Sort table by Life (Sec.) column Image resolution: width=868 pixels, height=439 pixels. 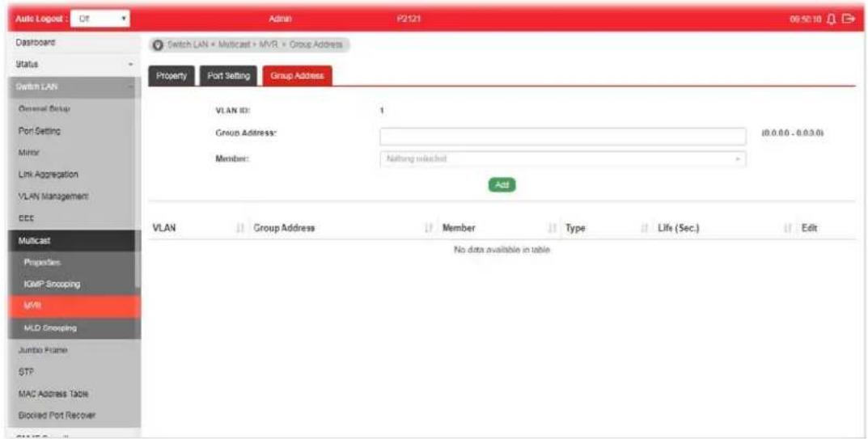pos(724,228)
